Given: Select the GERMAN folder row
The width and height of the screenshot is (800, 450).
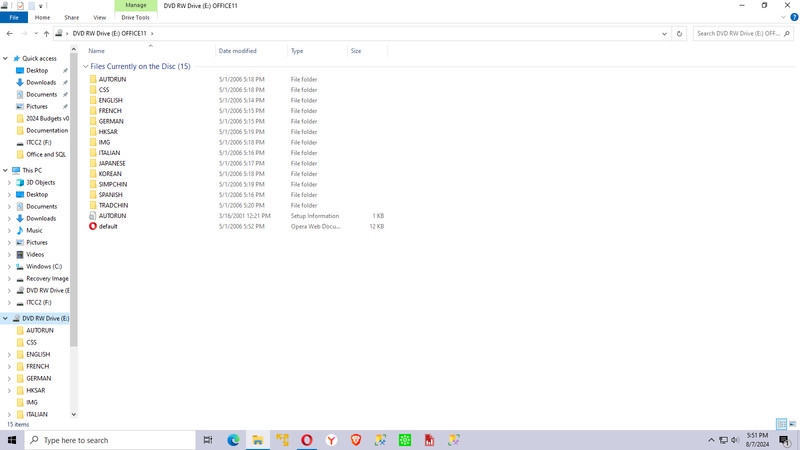Looking at the screenshot, I should [237, 121].
